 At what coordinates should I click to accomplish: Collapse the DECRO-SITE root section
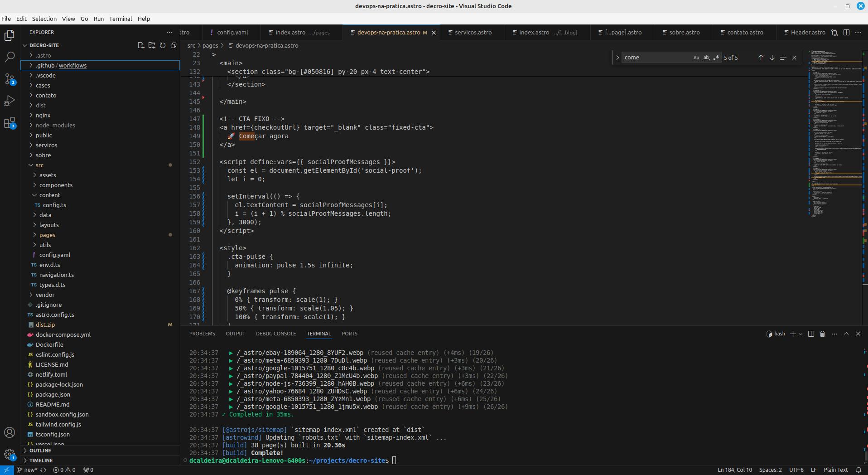(44, 45)
